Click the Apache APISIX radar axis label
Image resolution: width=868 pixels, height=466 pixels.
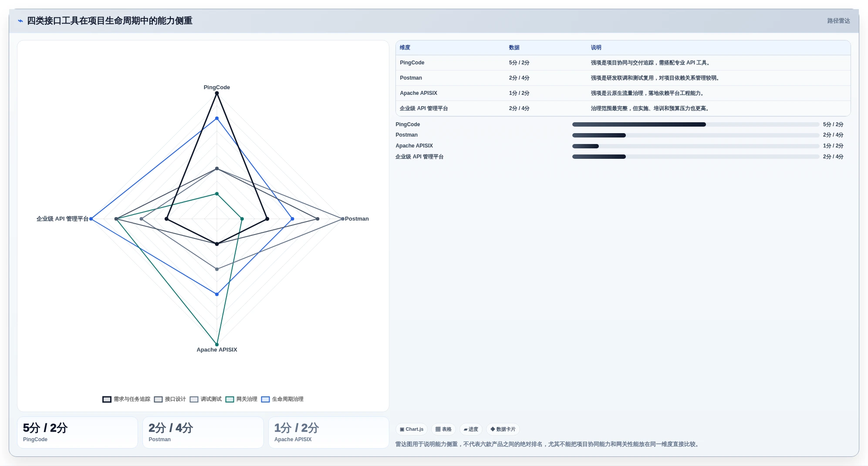click(217, 350)
